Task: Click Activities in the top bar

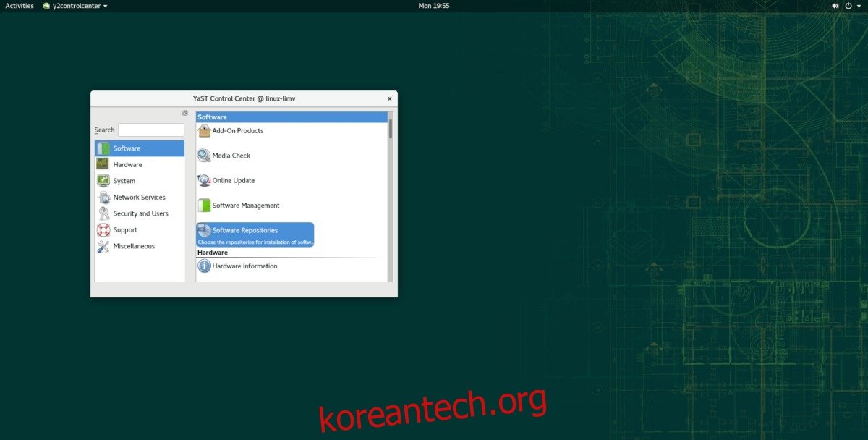Action: (x=19, y=5)
